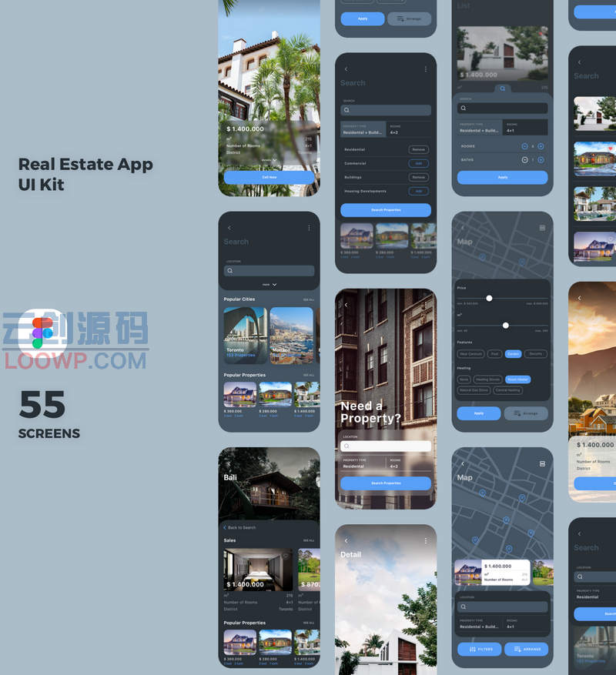Deselect the Room Heater chip
Viewport: 616px width, 675px height.
coord(517,379)
